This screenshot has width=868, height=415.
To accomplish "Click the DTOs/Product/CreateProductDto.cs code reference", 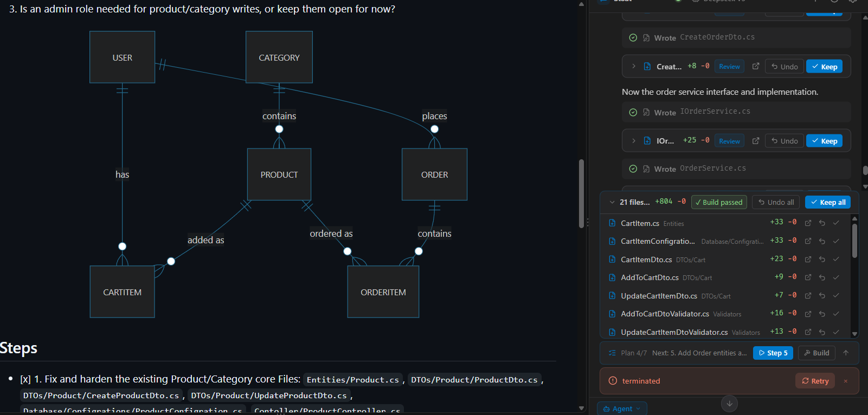I will 101,395.
